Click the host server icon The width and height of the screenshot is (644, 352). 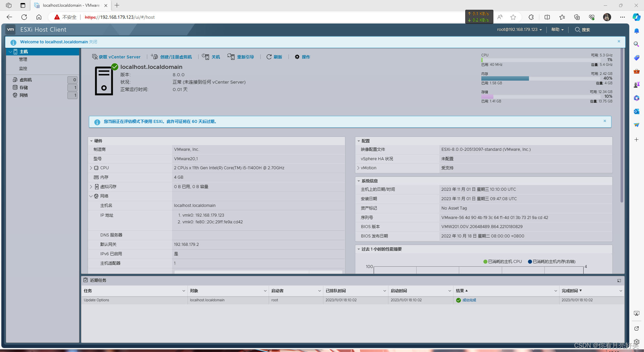104,81
